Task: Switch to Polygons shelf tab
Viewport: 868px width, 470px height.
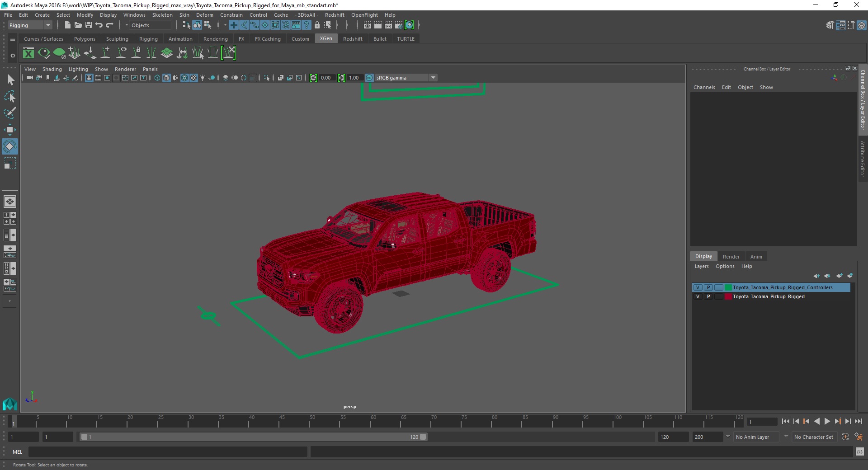Action: (85, 39)
